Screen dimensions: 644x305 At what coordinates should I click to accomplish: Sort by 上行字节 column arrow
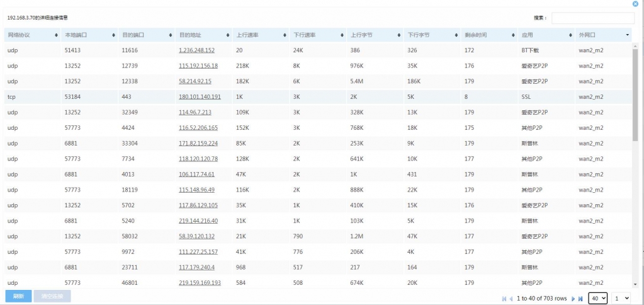pos(399,35)
